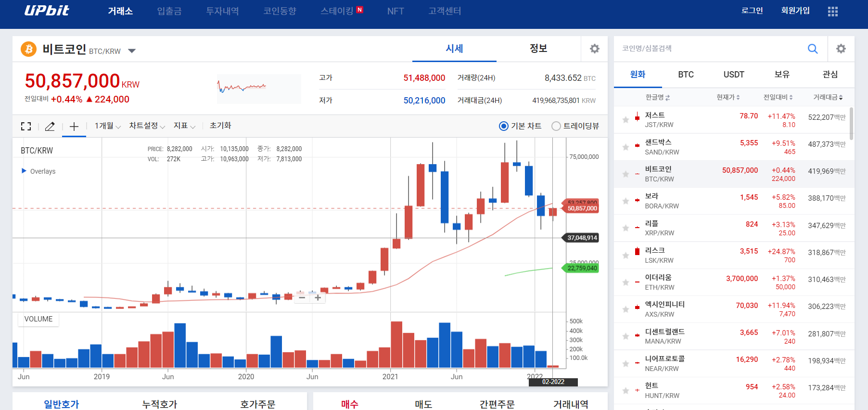This screenshot has height=410, width=868.
Task: Click the UPbit logo
Action: tap(47, 11)
